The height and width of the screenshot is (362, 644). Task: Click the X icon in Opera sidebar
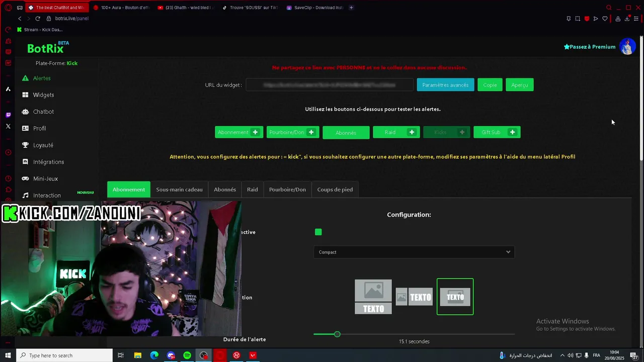point(8,126)
